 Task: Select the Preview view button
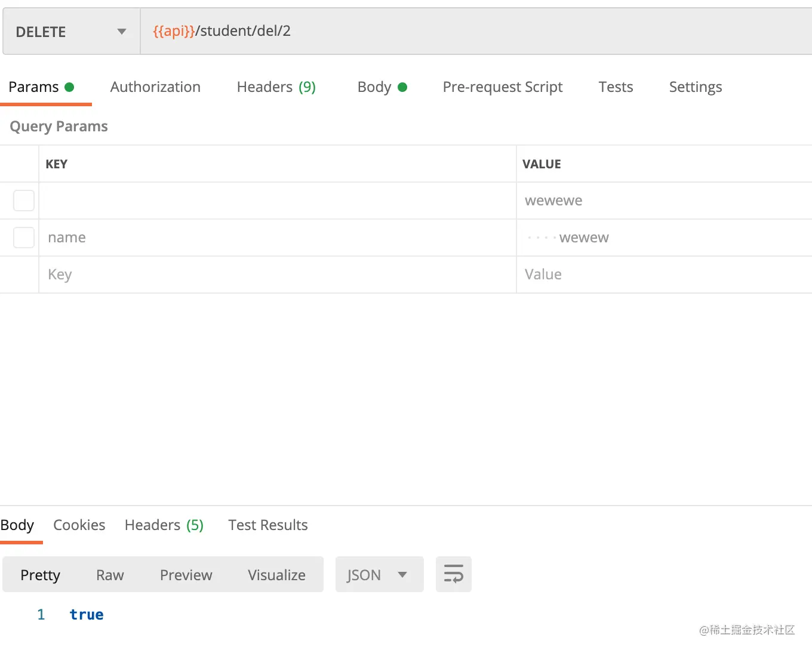(x=186, y=575)
